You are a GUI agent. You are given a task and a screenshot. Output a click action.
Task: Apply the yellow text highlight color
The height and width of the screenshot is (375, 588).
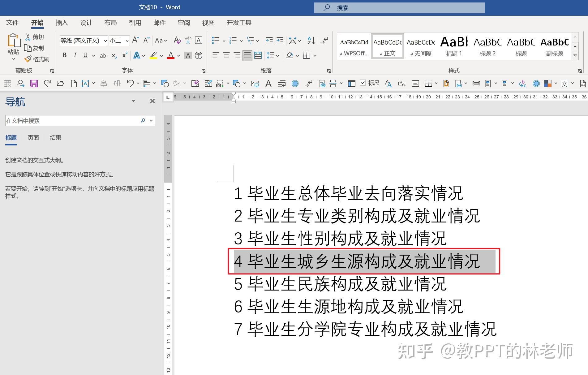(153, 56)
